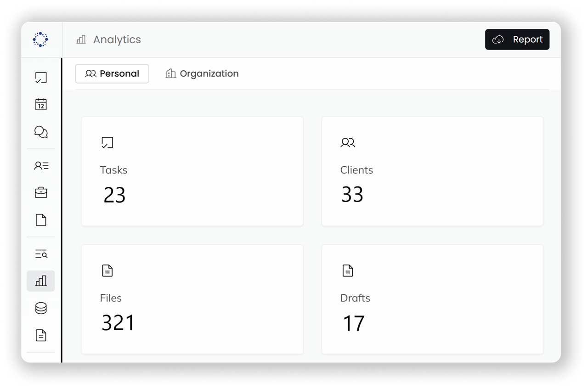Open the Files stat card
The height and width of the screenshot is (389, 588).
[192, 299]
